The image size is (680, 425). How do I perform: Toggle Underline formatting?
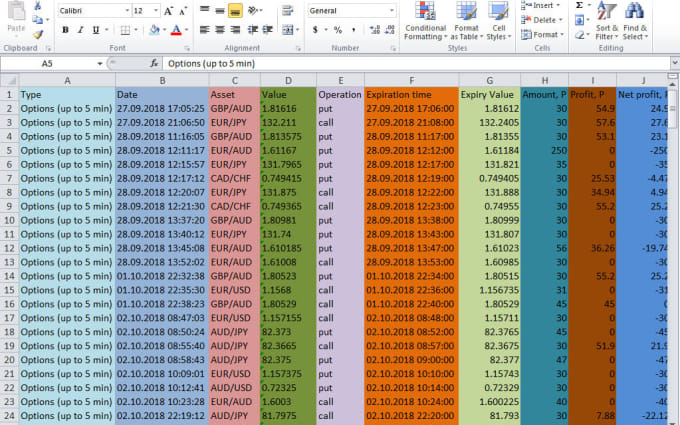[95, 30]
